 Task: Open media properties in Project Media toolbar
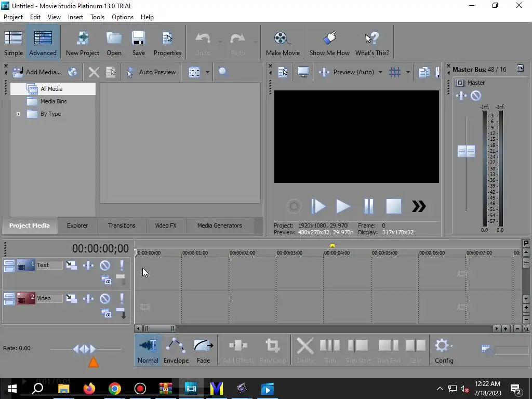[x=111, y=72]
